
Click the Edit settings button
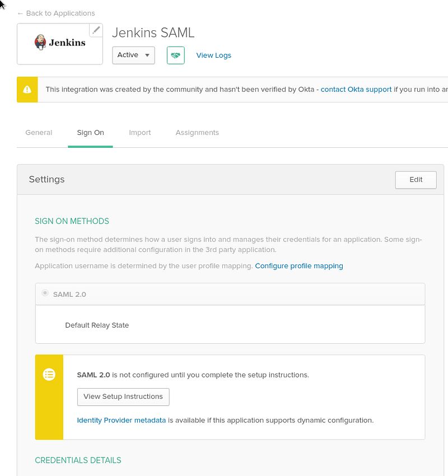tap(416, 180)
